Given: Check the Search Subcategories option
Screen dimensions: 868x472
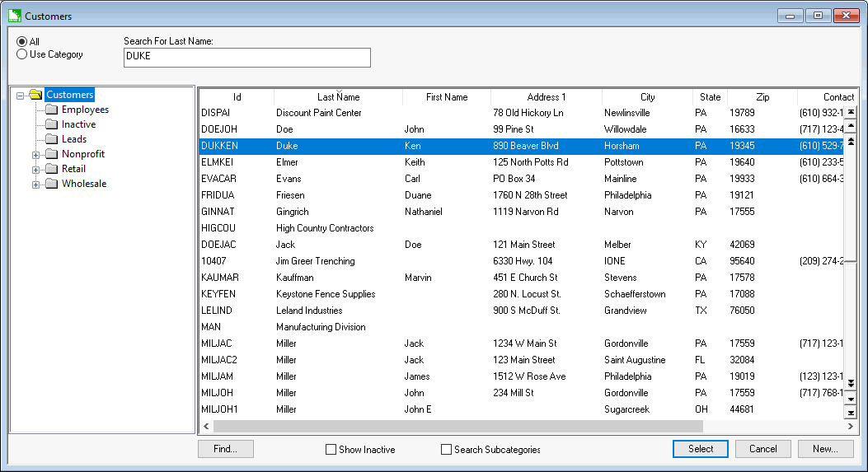Looking at the screenshot, I should point(447,450).
